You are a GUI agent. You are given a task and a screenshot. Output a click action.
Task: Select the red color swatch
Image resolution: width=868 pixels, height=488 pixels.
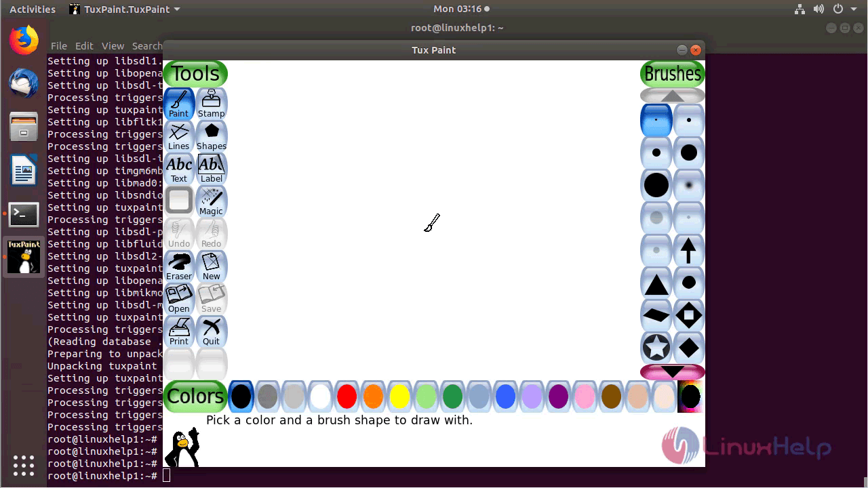[347, 396]
